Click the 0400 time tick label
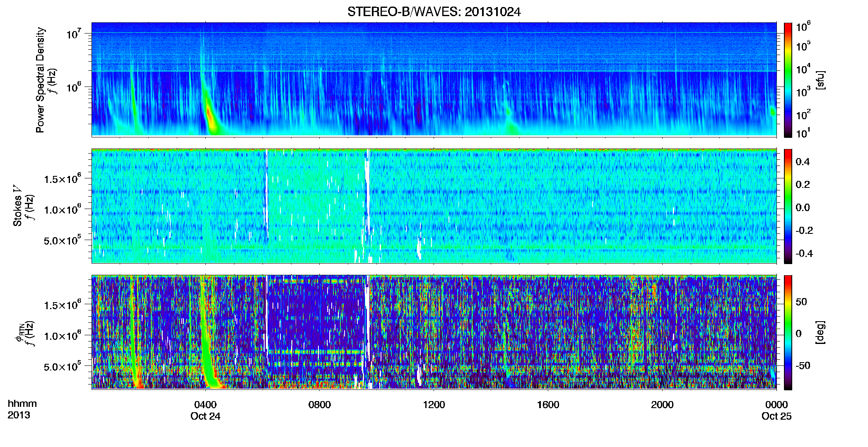This screenshot has height=447, width=868. point(205,404)
